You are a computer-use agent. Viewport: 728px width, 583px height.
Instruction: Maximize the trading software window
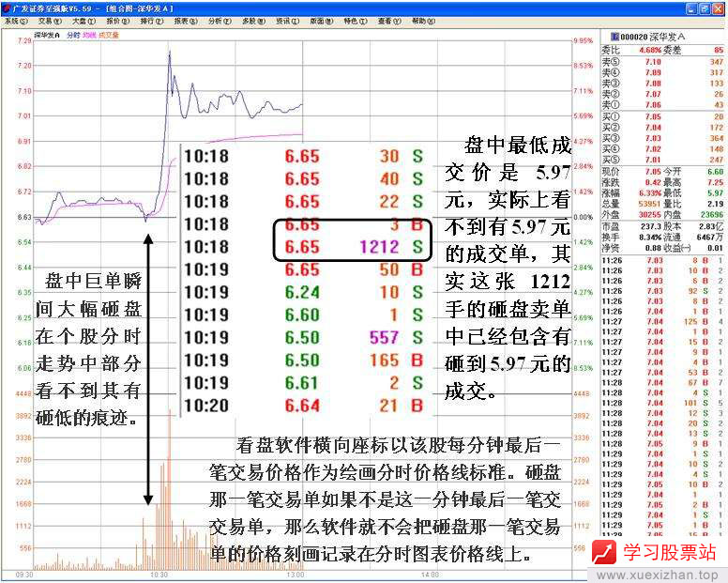[704, 8]
